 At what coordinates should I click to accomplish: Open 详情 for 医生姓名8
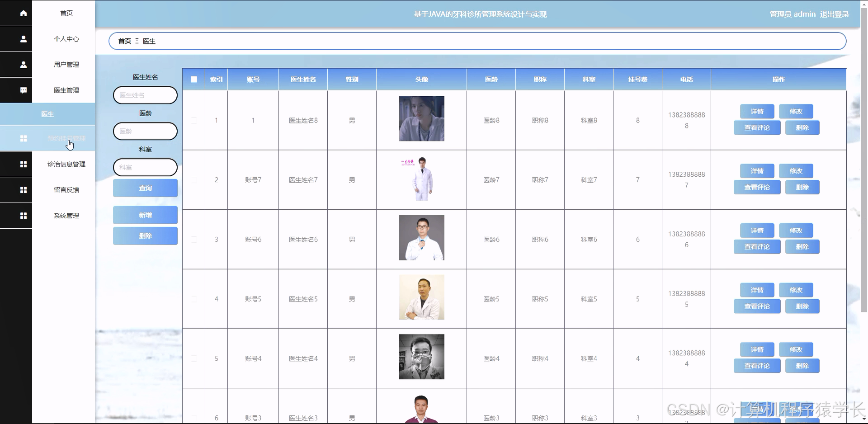click(x=757, y=112)
